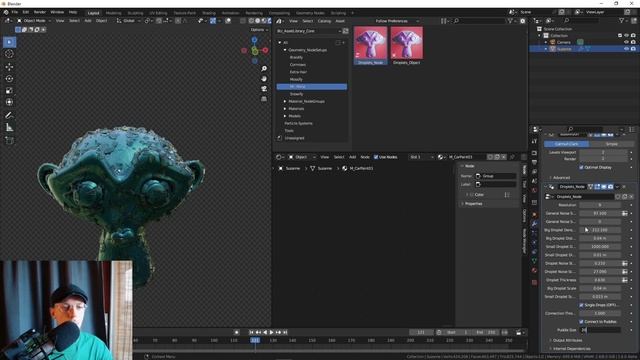Select the Droplets_Object asset thumbnail
The width and height of the screenshot is (640, 360).
(x=407, y=45)
